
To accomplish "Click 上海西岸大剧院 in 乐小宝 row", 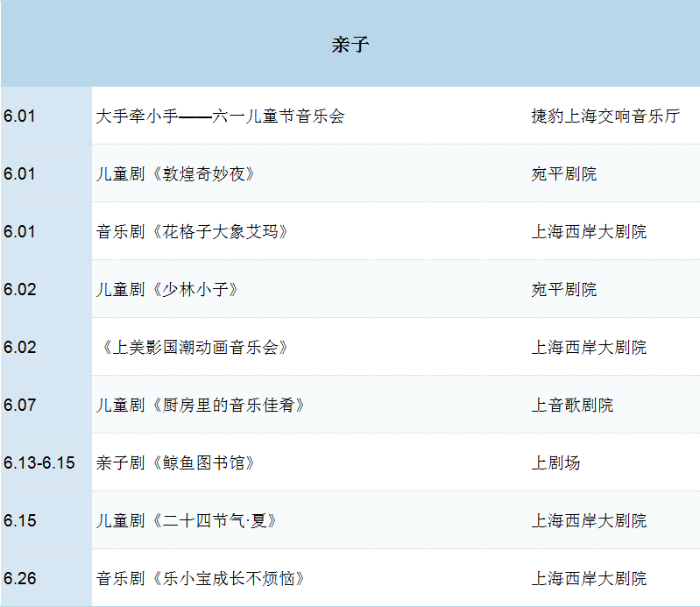I will 589,578.
